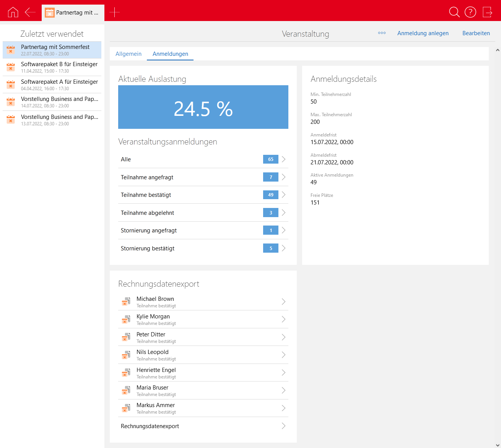
Task: Click event icon for Softwarepaket B für Einsteiger
Action: 11,67
